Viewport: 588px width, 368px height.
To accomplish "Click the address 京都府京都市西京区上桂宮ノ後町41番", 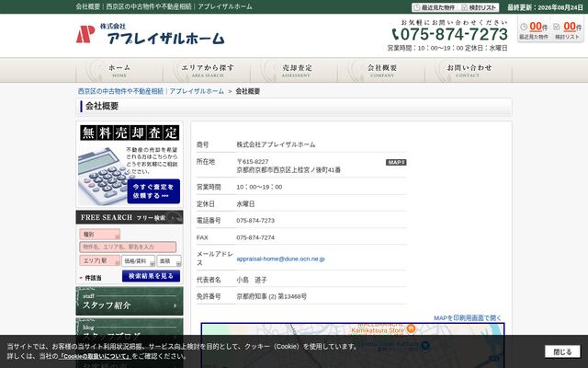I will (x=288, y=170).
